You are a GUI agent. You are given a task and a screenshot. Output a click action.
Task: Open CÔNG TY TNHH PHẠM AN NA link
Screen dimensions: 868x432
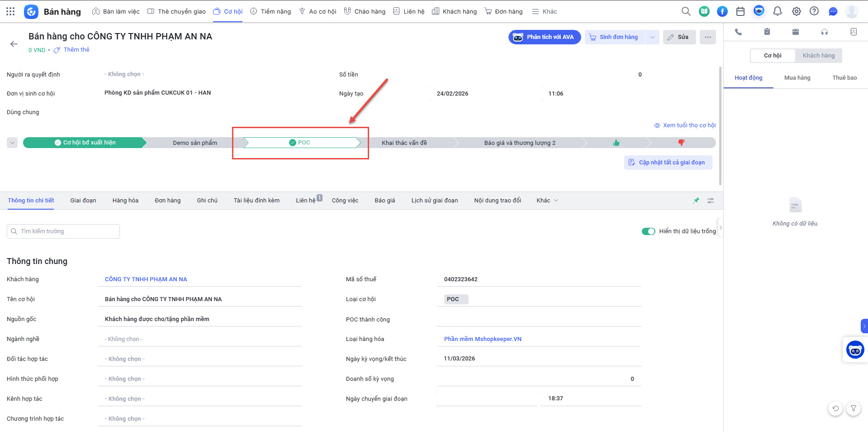point(146,279)
